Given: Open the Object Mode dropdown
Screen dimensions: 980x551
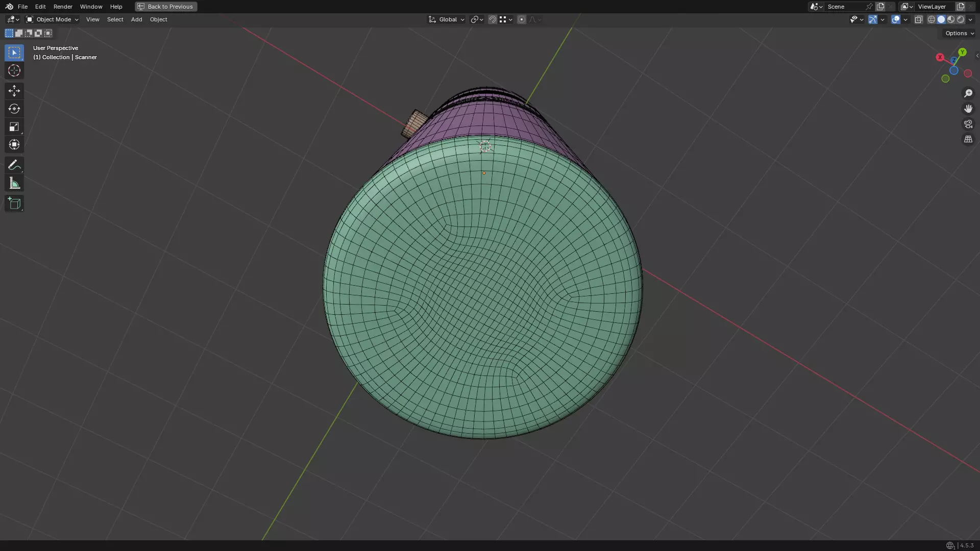Looking at the screenshot, I should (x=52, y=19).
